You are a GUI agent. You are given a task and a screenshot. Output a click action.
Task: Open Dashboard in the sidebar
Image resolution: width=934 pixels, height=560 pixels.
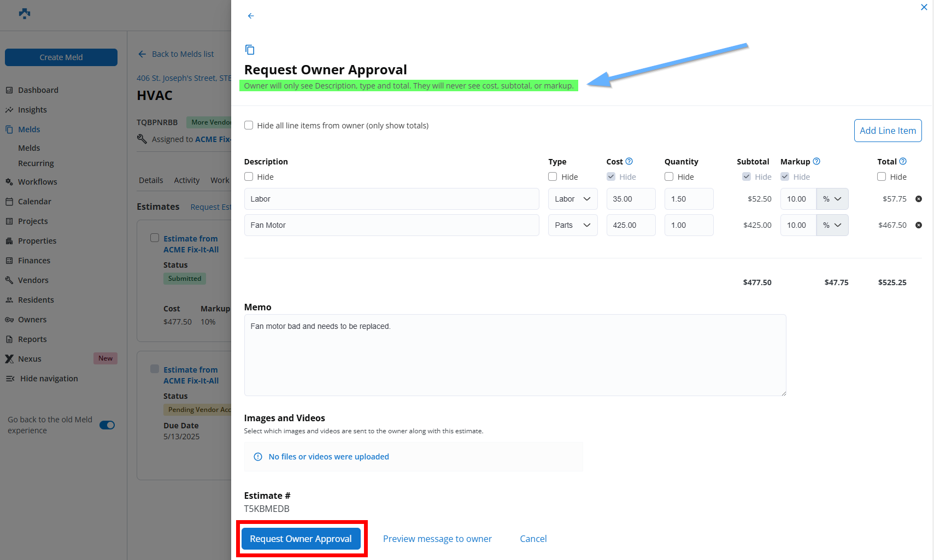(38, 90)
